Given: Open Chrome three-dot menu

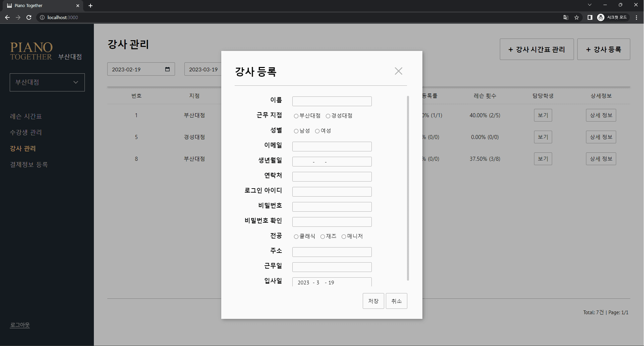Looking at the screenshot, I should 636,17.
